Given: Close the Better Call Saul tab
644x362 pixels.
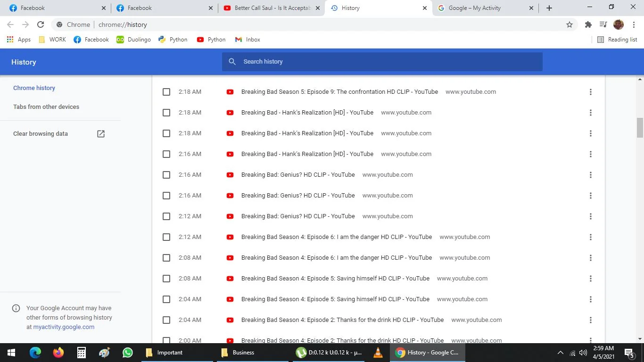Looking at the screenshot, I should click(317, 8).
